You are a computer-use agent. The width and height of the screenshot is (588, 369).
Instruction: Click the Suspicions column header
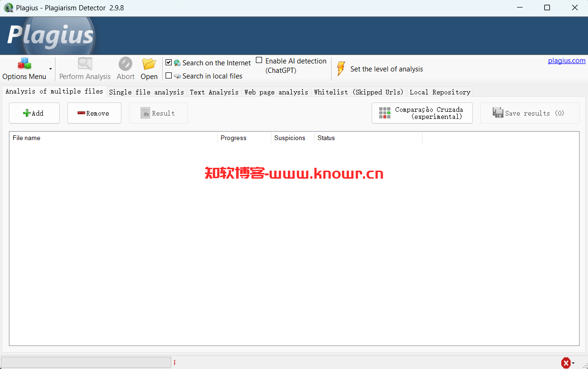(293, 138)
